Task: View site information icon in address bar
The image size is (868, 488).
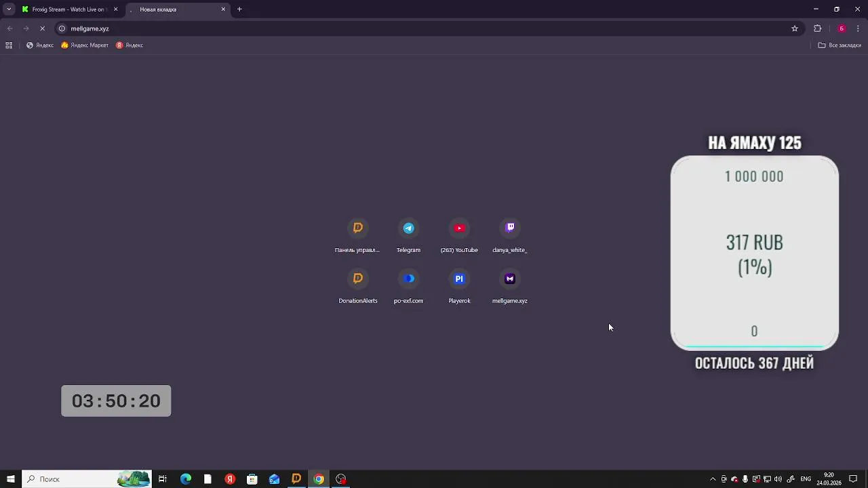Action: pyautogui.click(x=62, y=28)
